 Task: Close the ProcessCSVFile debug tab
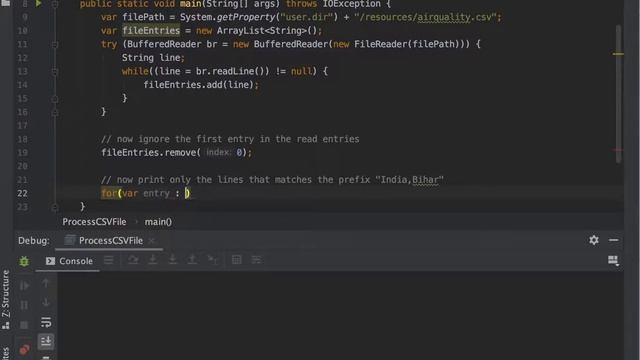(x=151, y=241)
